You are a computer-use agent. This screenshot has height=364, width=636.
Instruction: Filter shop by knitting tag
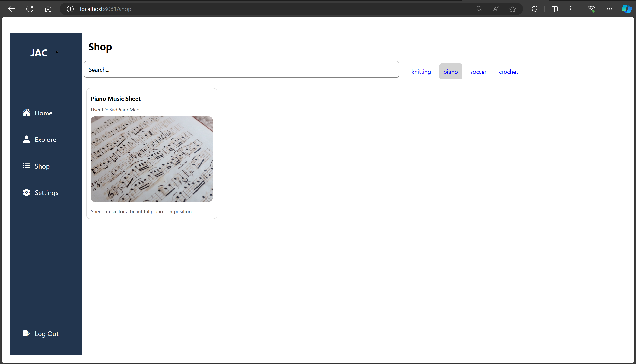[x=421, y=72]
